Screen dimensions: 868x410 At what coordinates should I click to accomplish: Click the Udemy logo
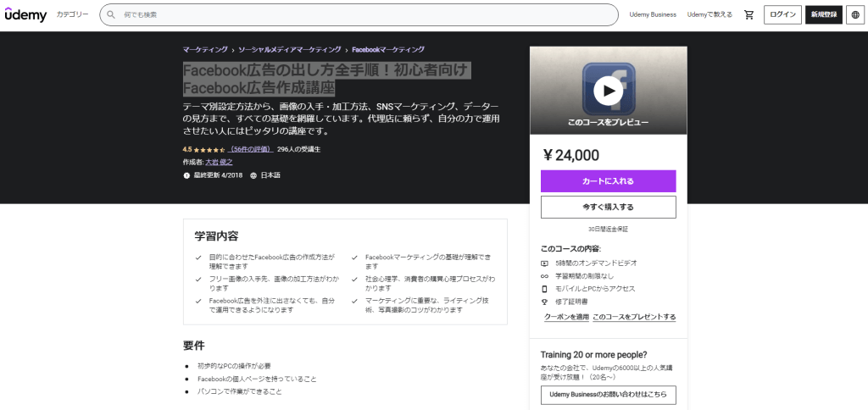(x=26, y=15)
